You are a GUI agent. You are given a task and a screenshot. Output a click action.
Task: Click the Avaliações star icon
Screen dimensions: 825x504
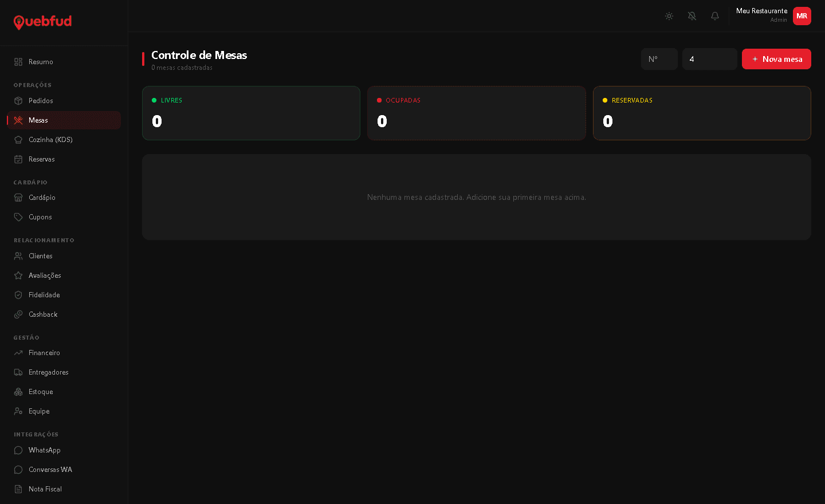pyautogui.click(x=18, y=275)
